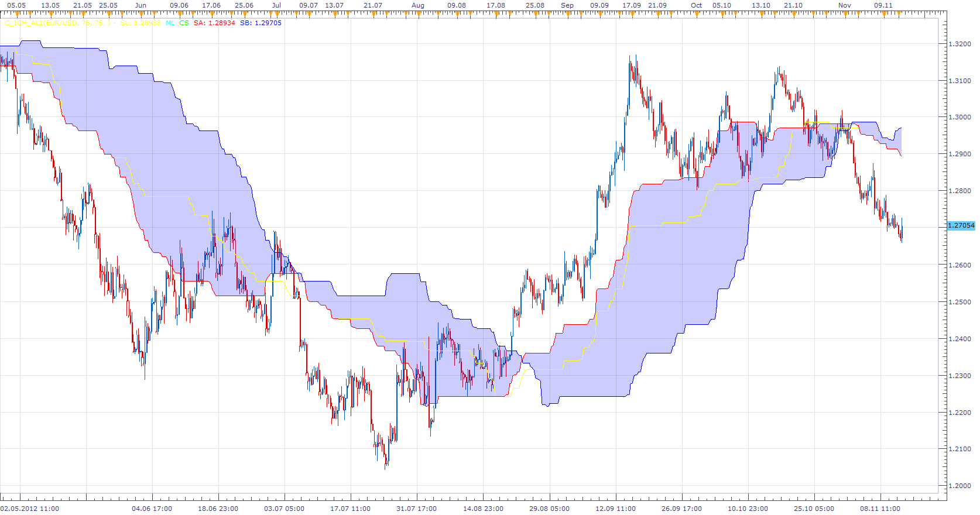Click the 1.3100 price axis label
Viewport: 980px width, 515px height.
(x=960, y=81)
